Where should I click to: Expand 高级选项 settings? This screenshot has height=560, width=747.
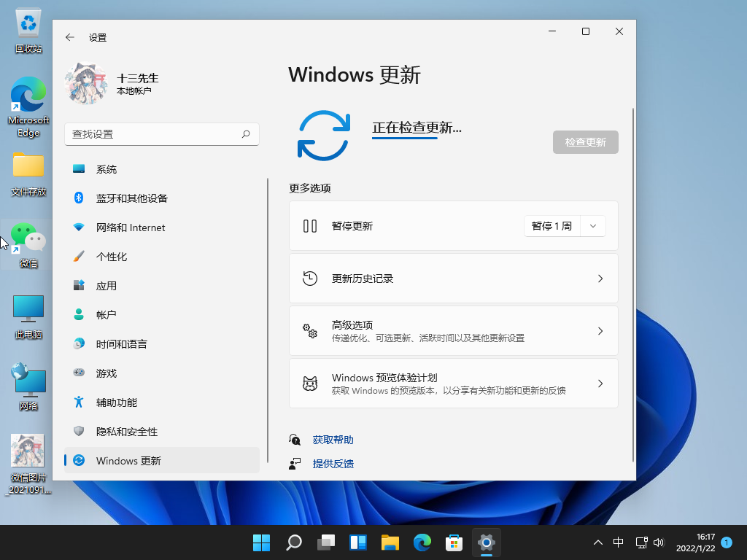coord(453,331)
